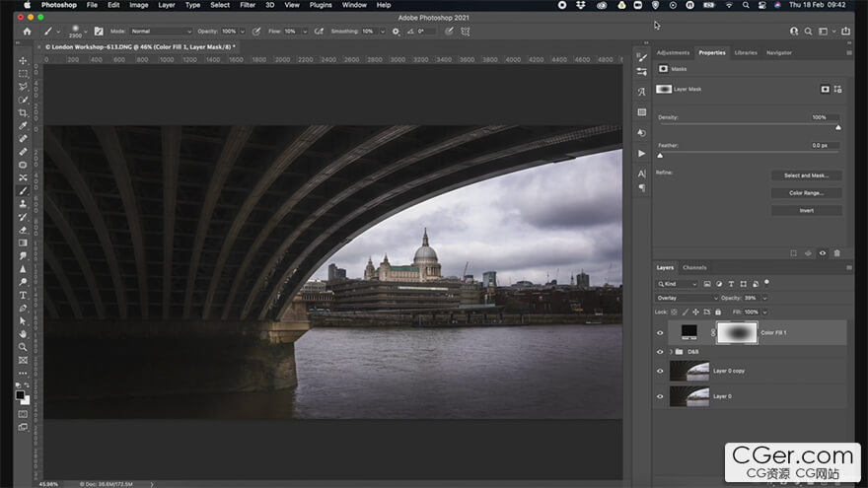
Task: Toggle pressure for opacity button
Action: pyautogui.click(x=256, y=32)
